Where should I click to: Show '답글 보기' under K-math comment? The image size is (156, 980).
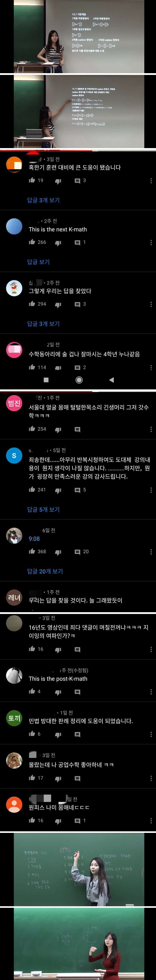click(x=39, y=262)
